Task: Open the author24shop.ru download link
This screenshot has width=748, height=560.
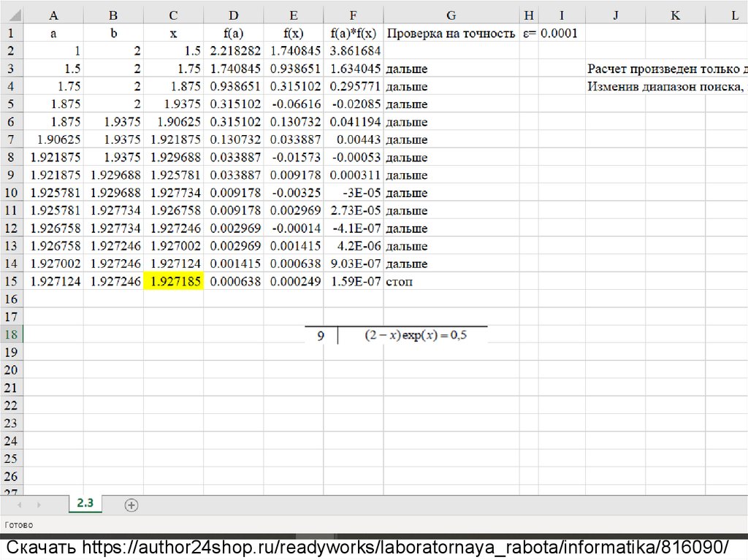Action: tap(405, 547)
